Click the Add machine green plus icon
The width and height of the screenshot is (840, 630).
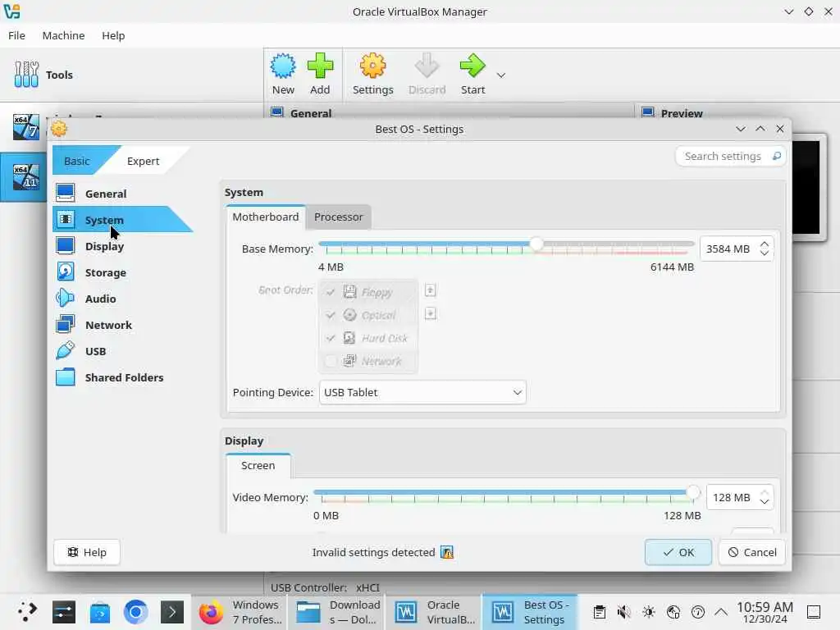click(320, 66)
